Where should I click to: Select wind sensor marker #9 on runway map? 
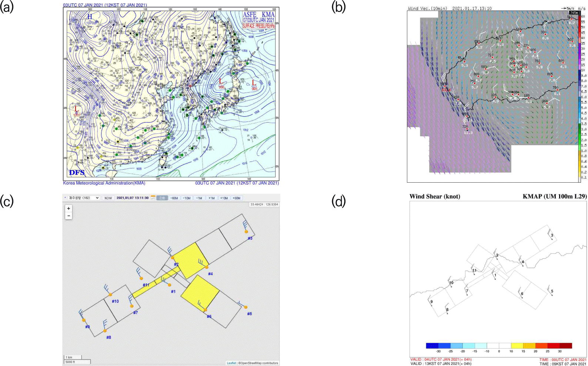[x=84, y=320]
